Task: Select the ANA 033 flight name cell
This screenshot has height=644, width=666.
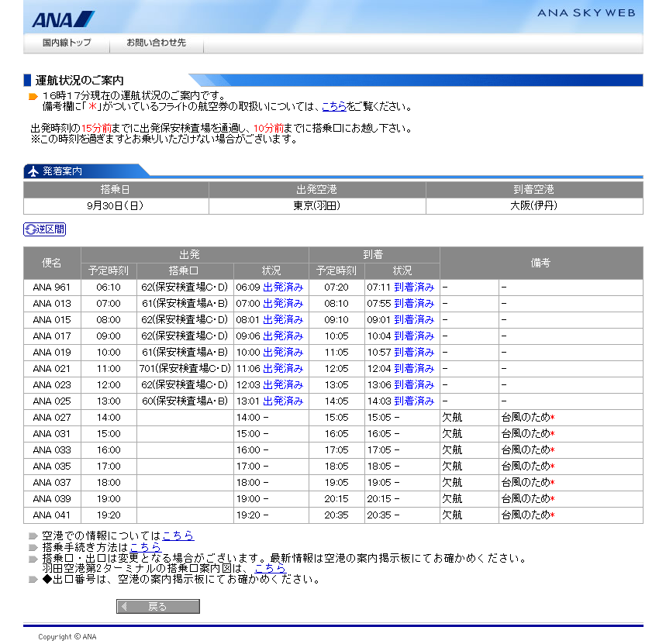Action: (52, 450)
